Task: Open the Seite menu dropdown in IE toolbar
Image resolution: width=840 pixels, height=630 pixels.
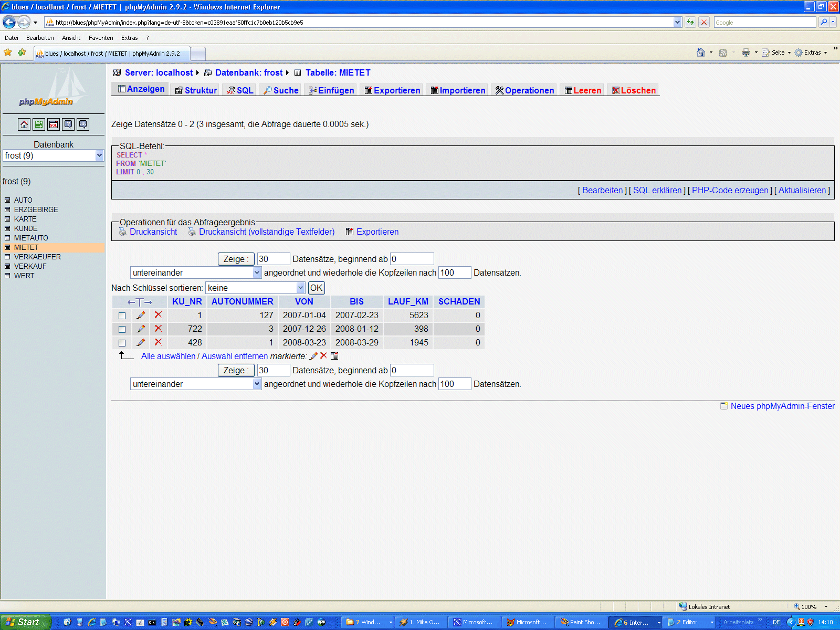Action: [x=776, y=52]
